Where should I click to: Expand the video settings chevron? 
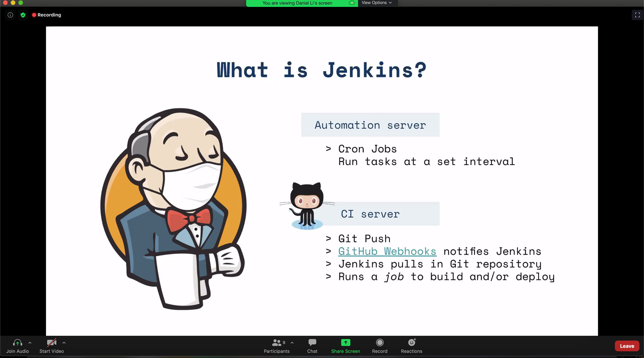64,343
